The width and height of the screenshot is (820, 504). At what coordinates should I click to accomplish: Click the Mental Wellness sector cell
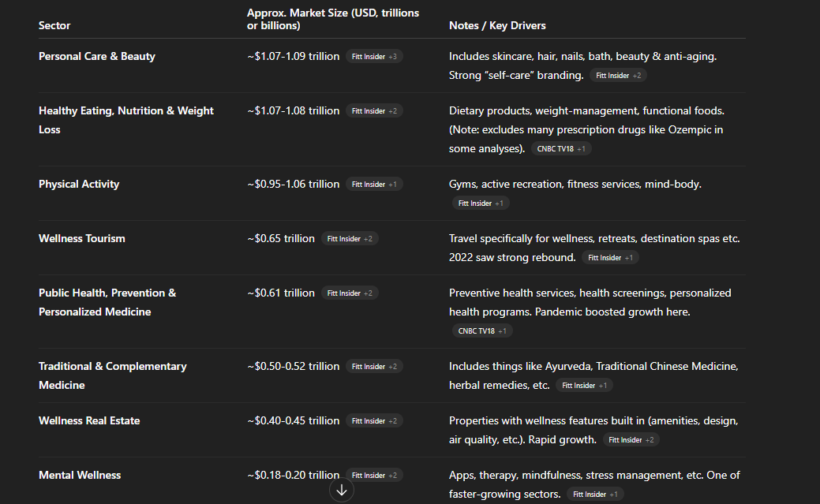click(x=80, y=475)
